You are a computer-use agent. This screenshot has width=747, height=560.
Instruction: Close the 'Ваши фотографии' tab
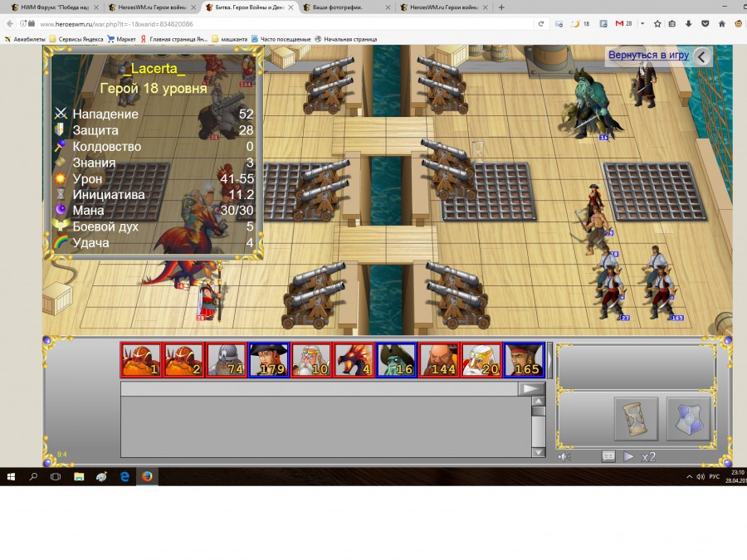tap(388, 7)
